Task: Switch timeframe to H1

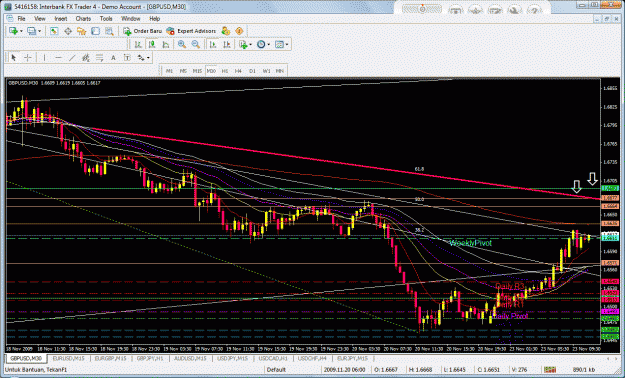Action: pos(225,71)
